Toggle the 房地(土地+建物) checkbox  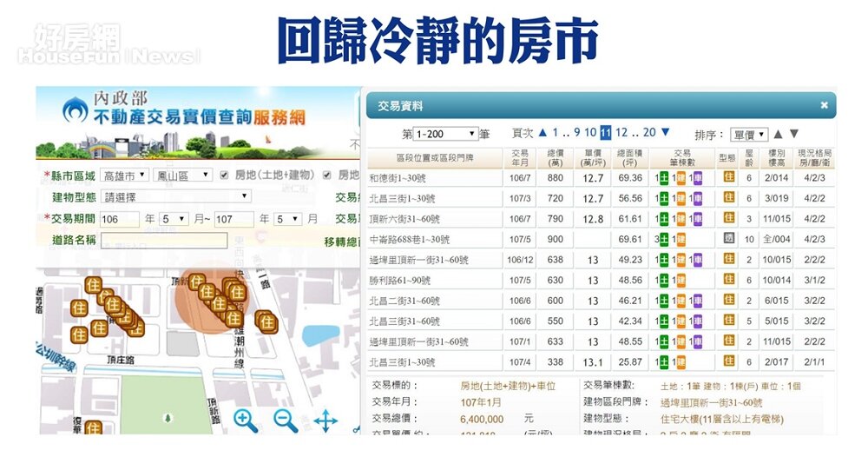point(224,175)
